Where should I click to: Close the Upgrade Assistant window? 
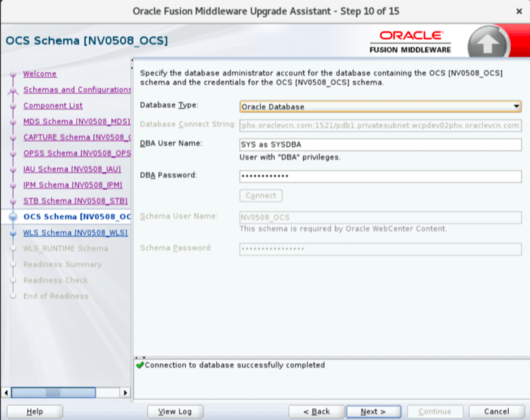(519, 11)
